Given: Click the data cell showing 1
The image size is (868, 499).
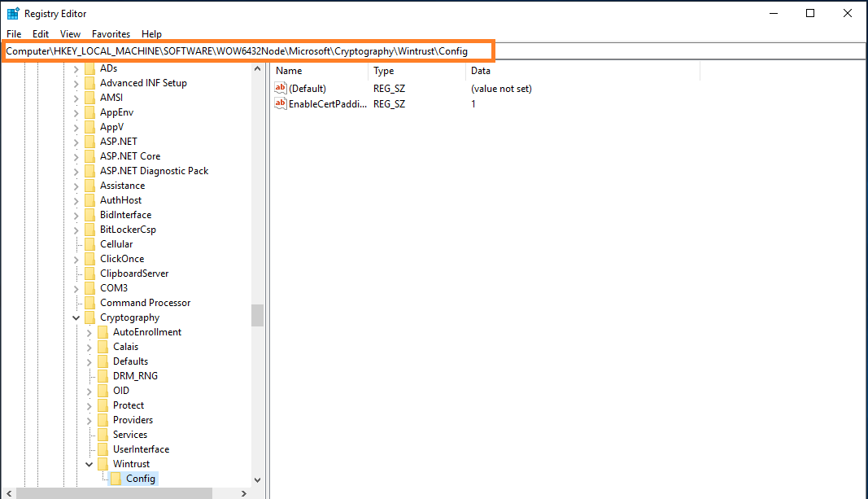Looking at the screenshot, I should pyautogui.click(x=473, y=103).
